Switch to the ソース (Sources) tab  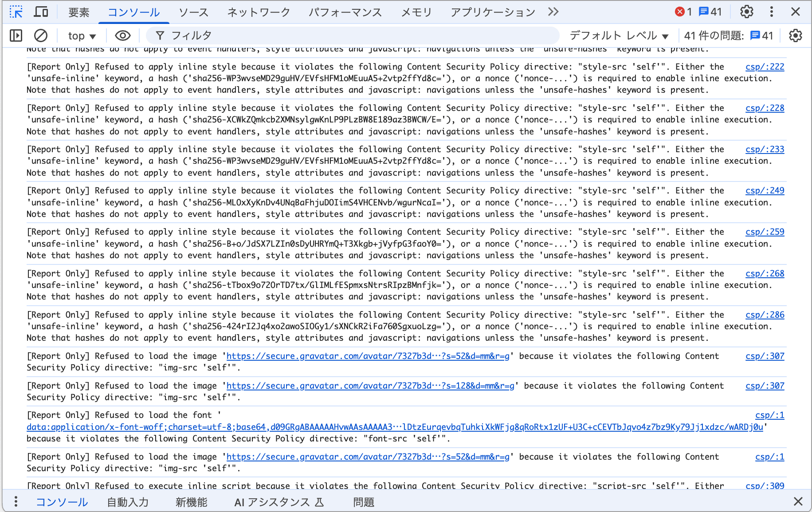[193, 12]
